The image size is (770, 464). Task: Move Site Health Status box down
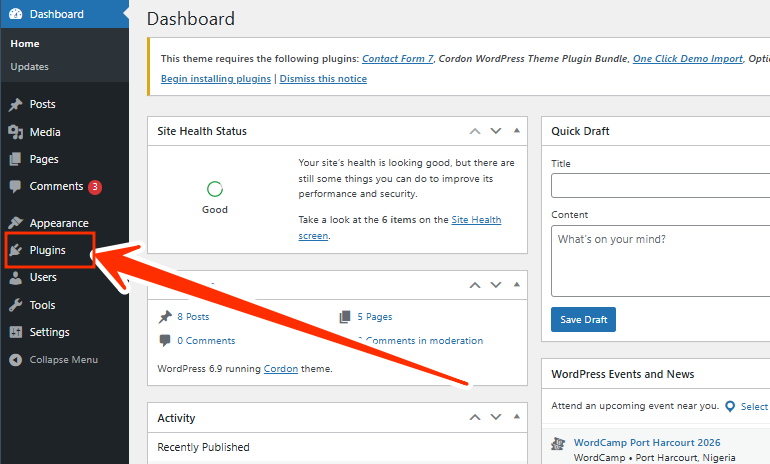coord(496,131)
